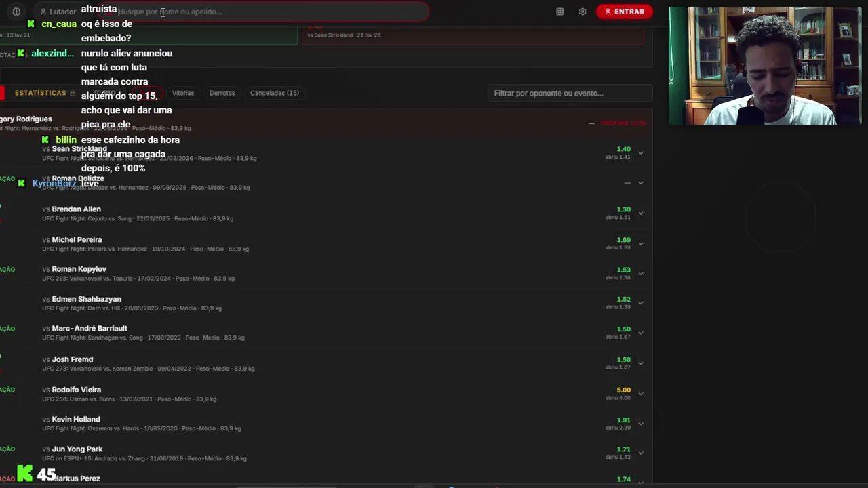Expand the Marc-André Barriault fight row
The image size is (868, 488).
(640, 333)
